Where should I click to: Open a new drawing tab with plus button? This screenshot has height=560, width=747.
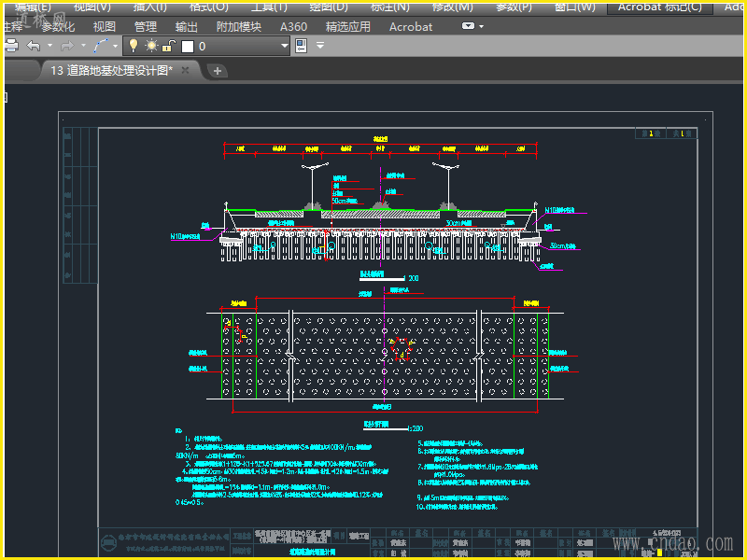pos(217,71)
